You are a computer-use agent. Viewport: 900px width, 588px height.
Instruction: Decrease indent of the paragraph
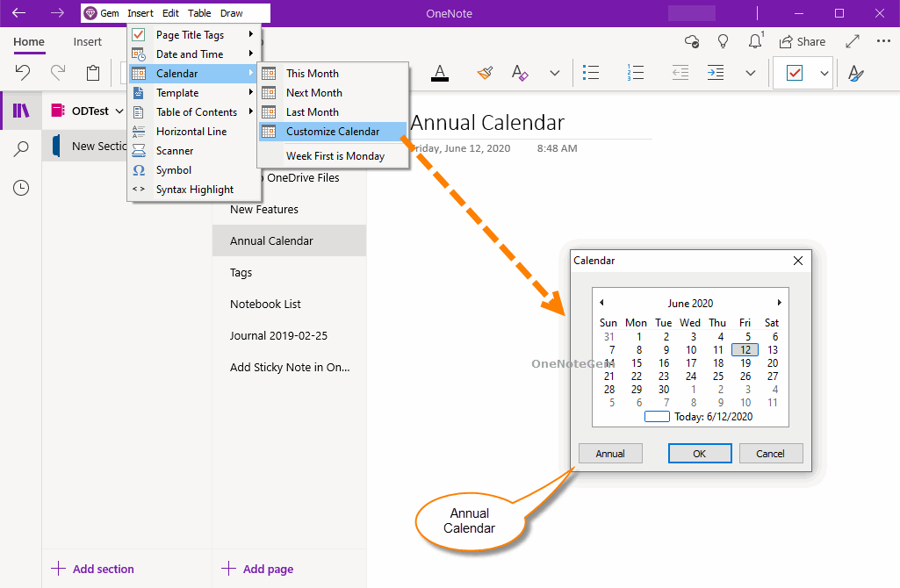680,73
